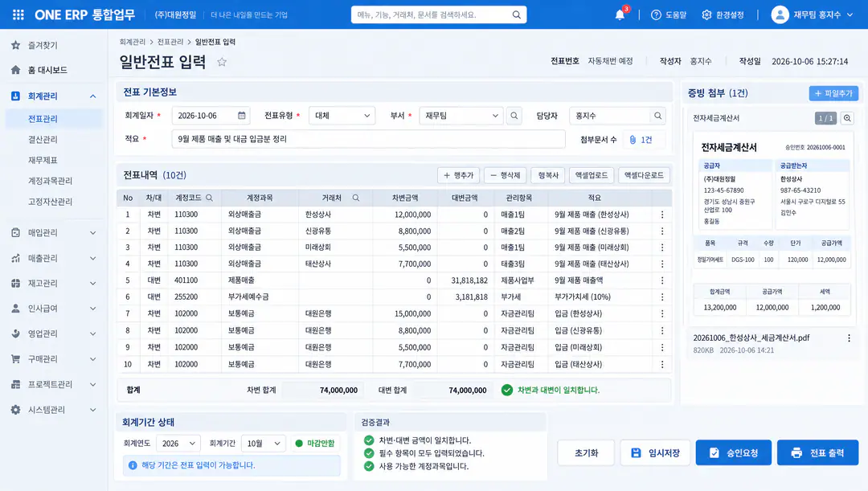Click user avatar 재무팀 홍지수

point(780,15)
